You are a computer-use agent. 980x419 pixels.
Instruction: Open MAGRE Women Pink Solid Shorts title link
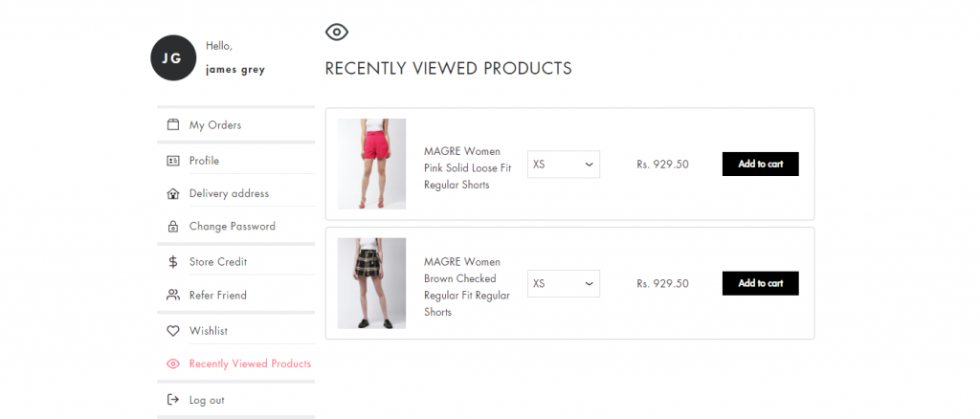(x=467, y=168)
